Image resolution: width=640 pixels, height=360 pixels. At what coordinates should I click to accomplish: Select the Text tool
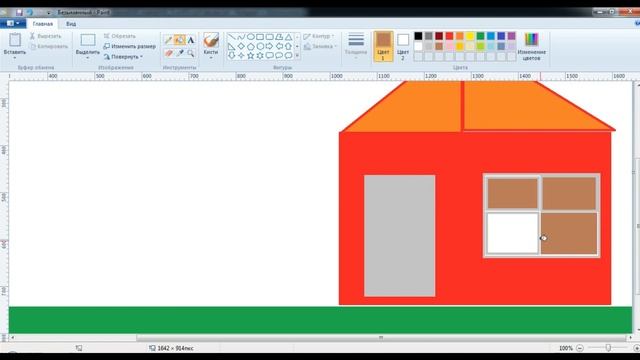191,40
